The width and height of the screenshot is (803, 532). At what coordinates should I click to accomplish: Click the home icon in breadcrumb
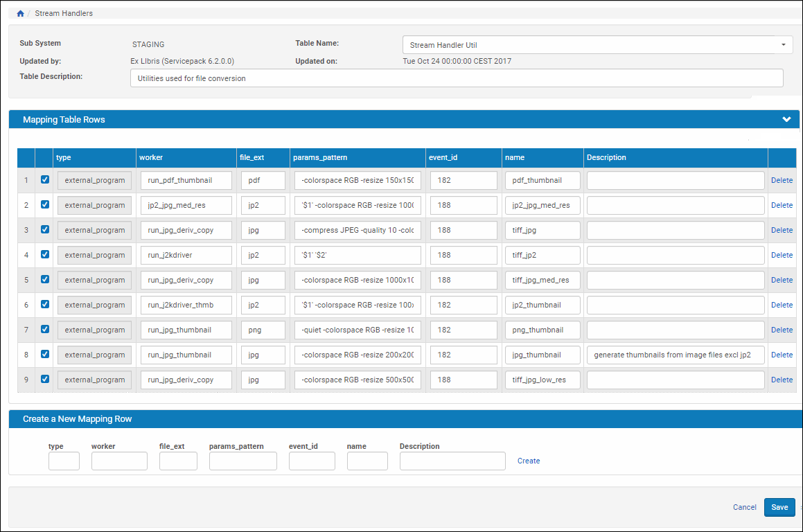coord(21,13)
